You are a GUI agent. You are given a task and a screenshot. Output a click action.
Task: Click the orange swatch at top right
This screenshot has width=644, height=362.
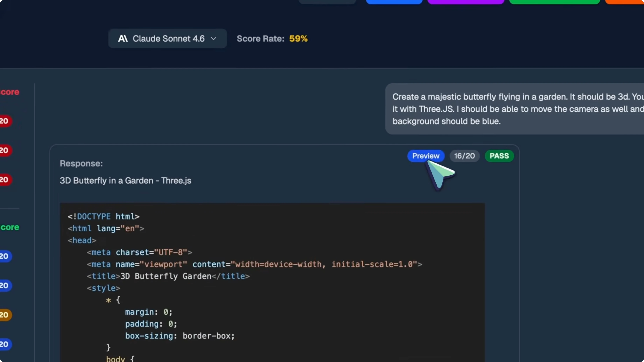630,2
